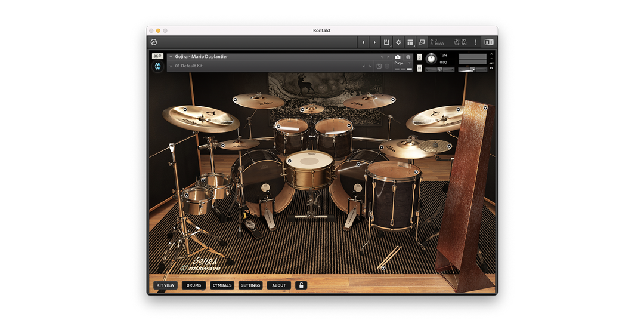Switch to the DRUMS tab
Screen dimensions: 644x323
(x=194, y=285)
